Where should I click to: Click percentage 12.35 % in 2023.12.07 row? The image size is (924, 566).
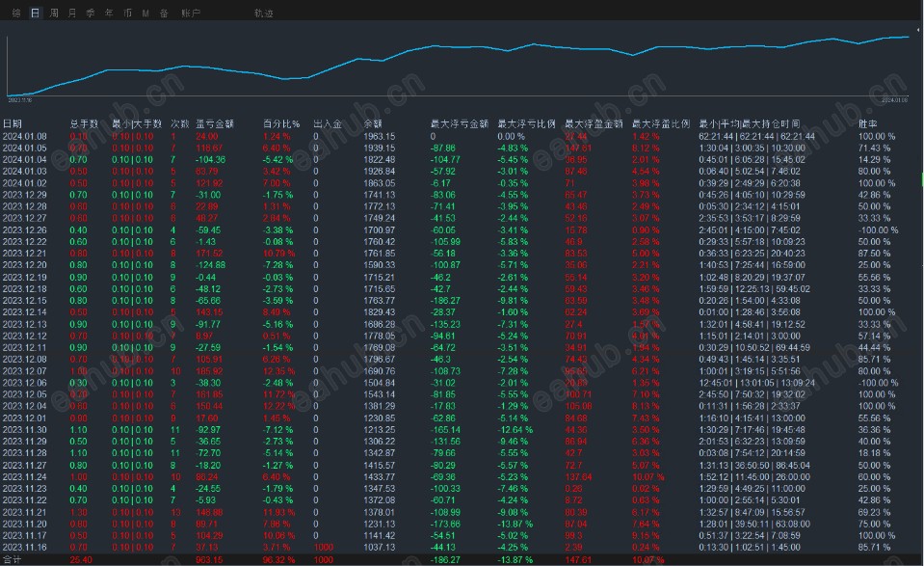[278, 371]
